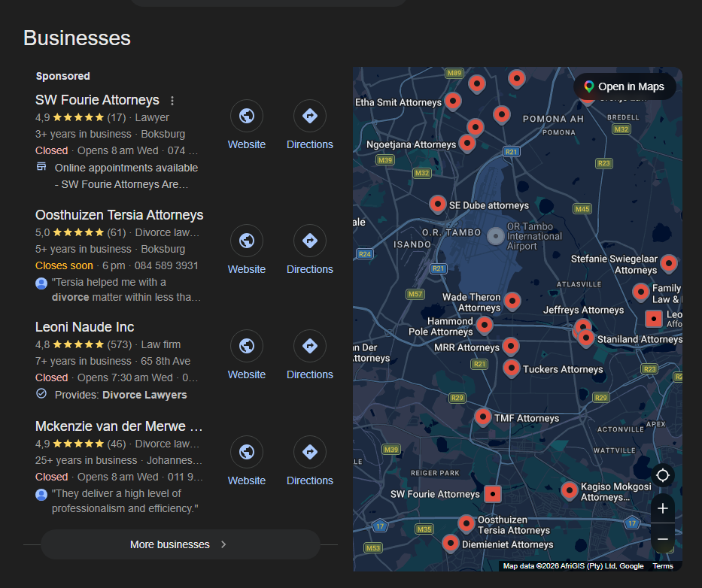
Task: Click the (573) review count of Leoni Naude
Action: (x=120, y=344)
